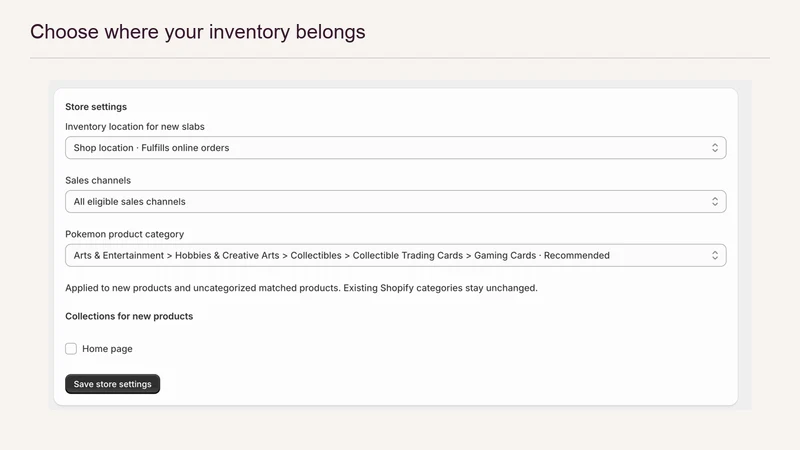The image size is (800, 450).
Task: Tick the Home page checkbox
Action: click(x=71, y=348)
